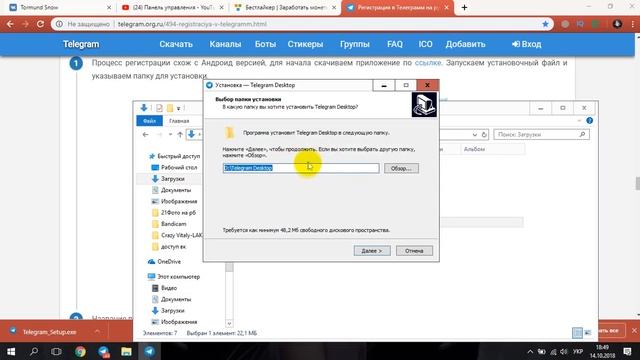Viewport: 640px width, 360px height.
Task: Open ICO in Telegram site menu
Action: pyautogui.click(x=425, y=44)
